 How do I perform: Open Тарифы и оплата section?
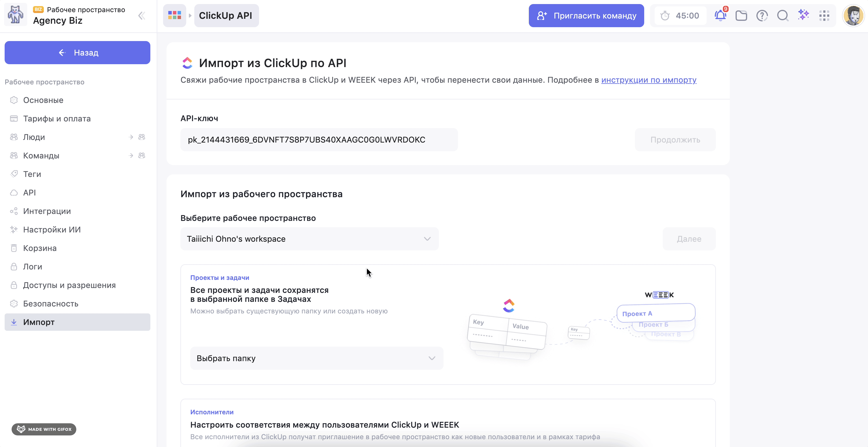(x=57, y=119)
